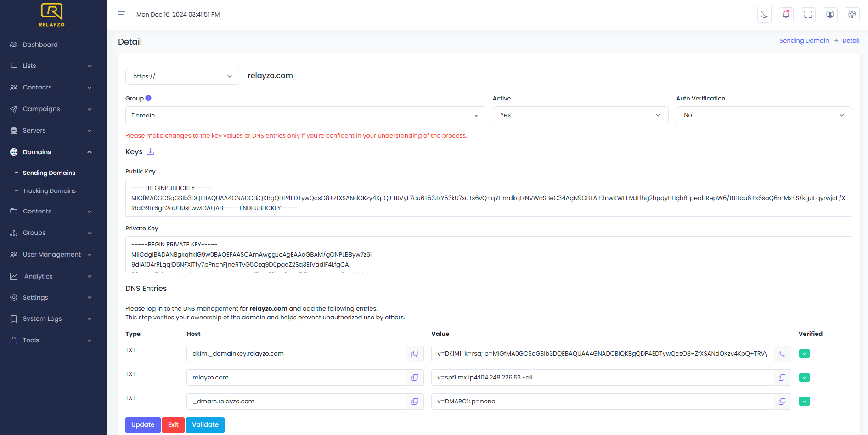Click the Lists icon in sidebar

click(x=14, y=66)
